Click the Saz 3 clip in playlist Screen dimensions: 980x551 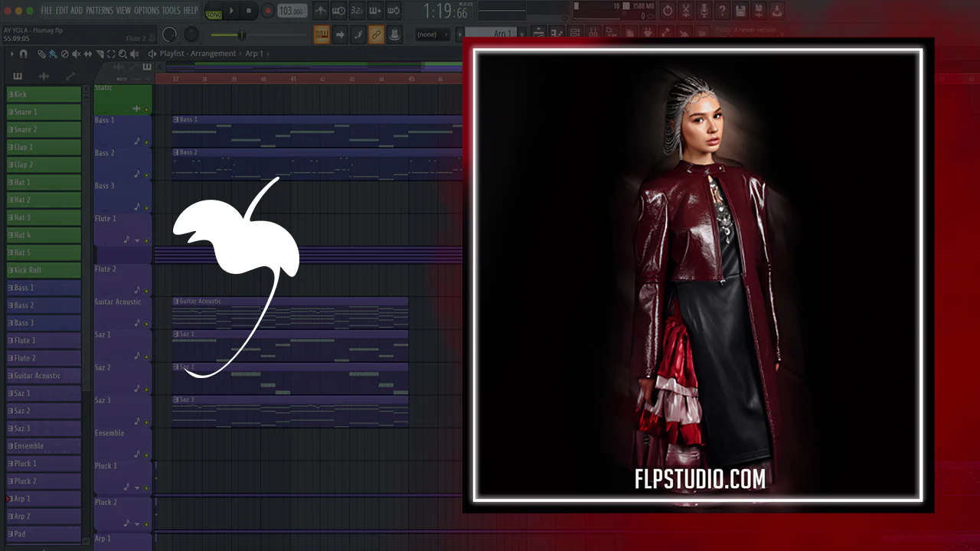click(290, 411)
